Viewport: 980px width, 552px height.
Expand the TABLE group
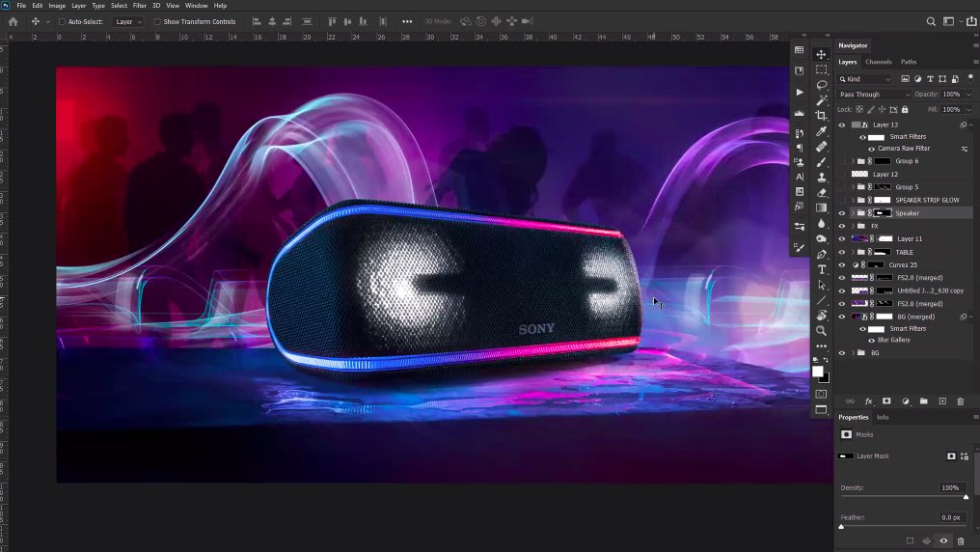click(x=853, y=252)
